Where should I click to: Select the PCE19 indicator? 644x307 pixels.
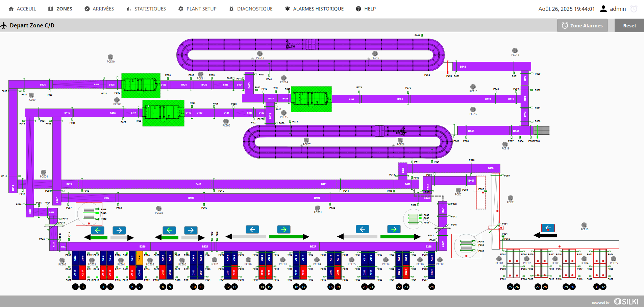pyautogui.click(x=505, y=144)
